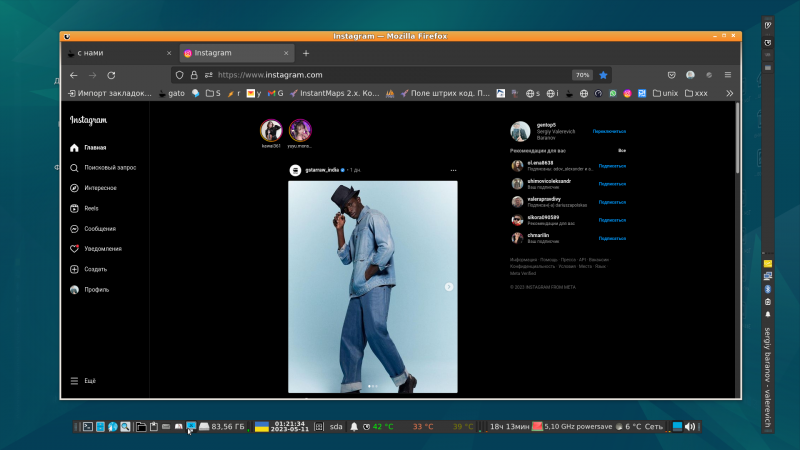Click the 70% zoom level indicator
The image size is (800, 450).
(x=582, y=75)
